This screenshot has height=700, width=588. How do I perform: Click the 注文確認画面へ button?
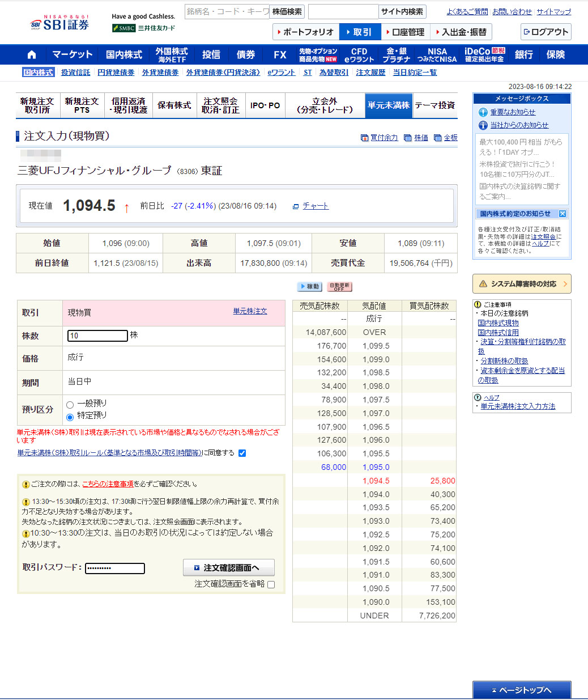coord(228,567)
